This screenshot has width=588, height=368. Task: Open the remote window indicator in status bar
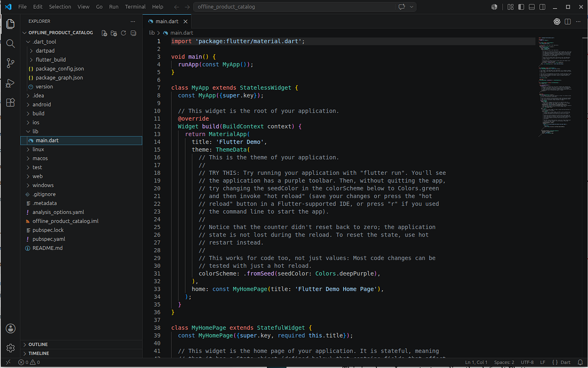point(8,362)
